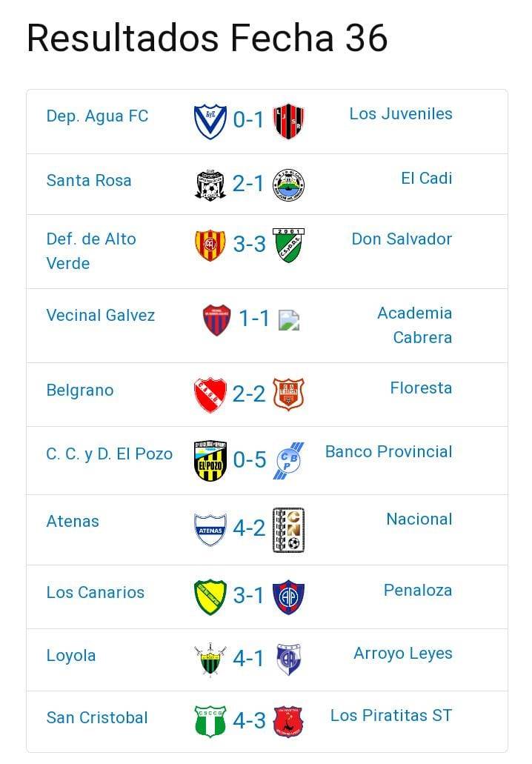532x764 pixels.
Task: Select the 0-5 match score
Action: click(249, 460)
